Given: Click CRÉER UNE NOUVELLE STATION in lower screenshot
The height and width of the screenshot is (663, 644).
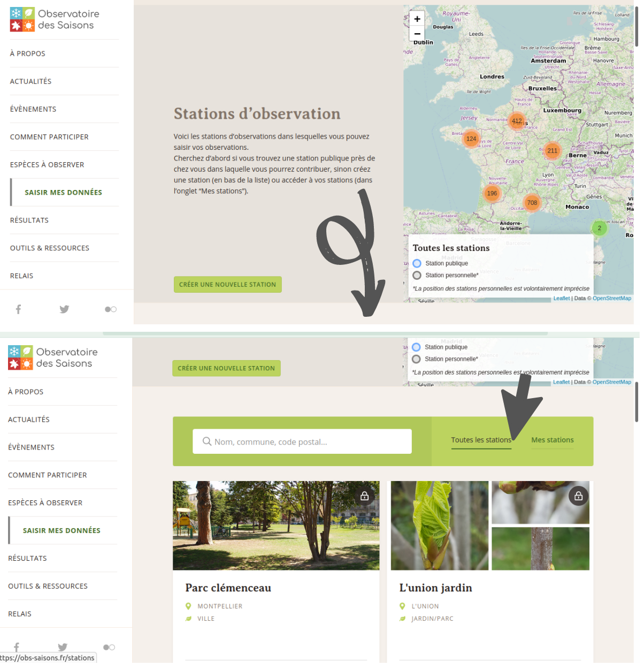Looking at the screenshot, I should (226, 368).
